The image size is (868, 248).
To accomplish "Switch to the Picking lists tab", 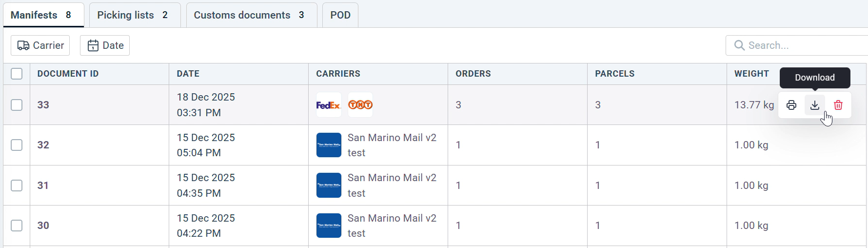I will click(133, 15).
